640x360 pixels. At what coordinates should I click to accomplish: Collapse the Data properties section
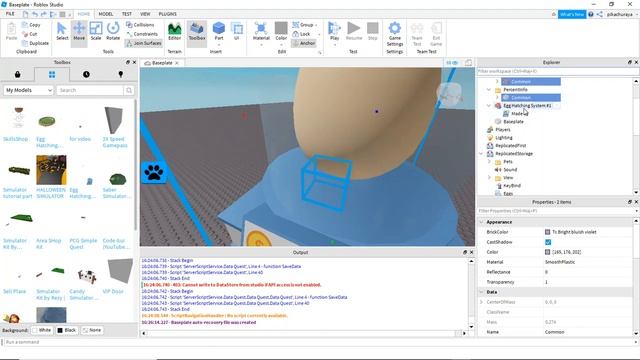pos(481,292)
